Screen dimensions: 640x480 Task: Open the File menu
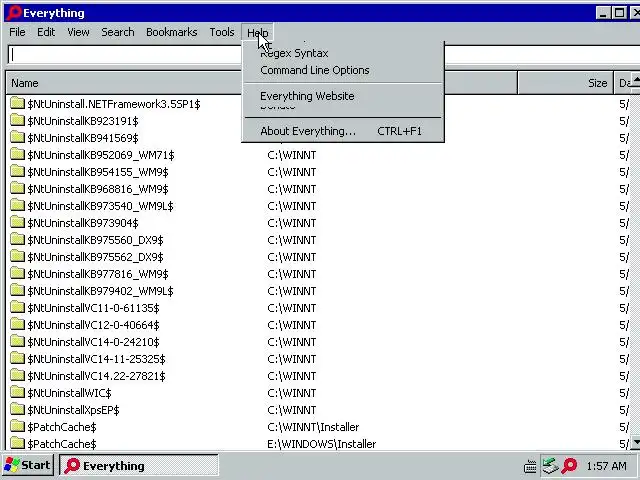coord(17,32)
